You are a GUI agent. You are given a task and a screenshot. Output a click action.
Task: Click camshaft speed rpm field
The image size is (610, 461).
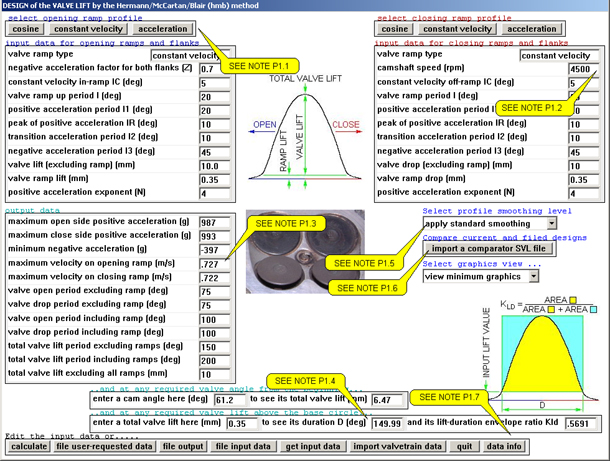[584, 69]
